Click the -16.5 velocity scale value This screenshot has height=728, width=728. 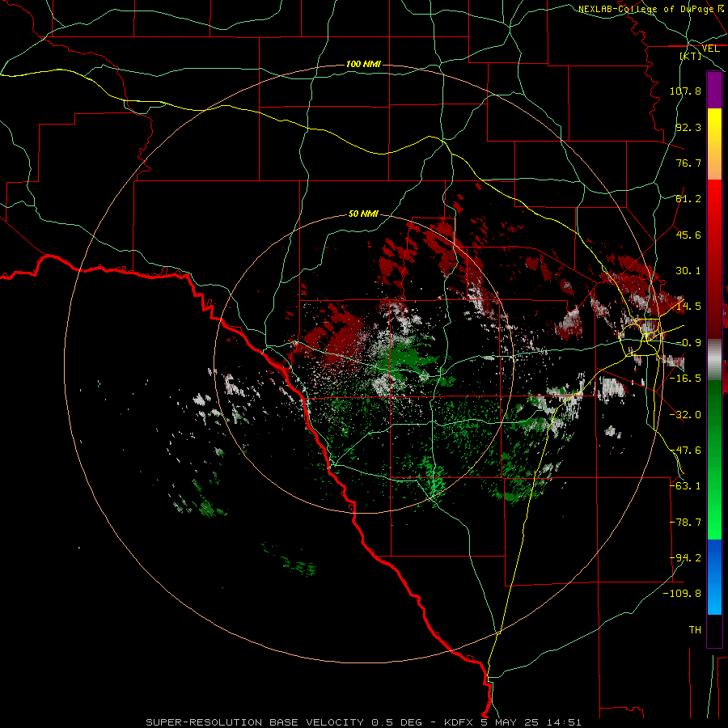coord(685,379)
